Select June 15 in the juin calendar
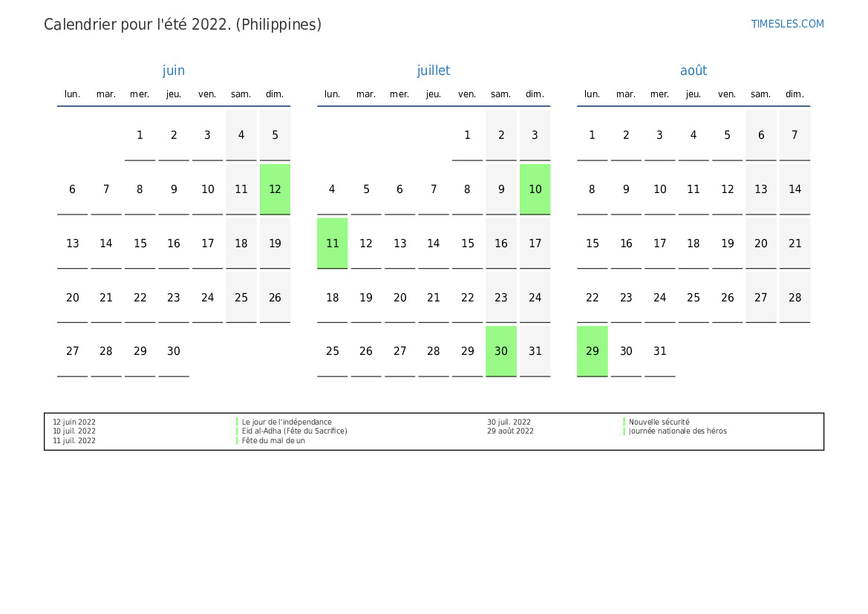The height and width of the screenshot is (614, 868). point(140,243)
